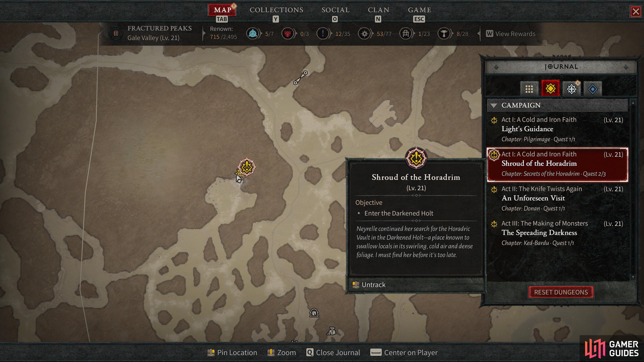
Task: Click the quest marker on the map
Action: click(x=247, y=167)
